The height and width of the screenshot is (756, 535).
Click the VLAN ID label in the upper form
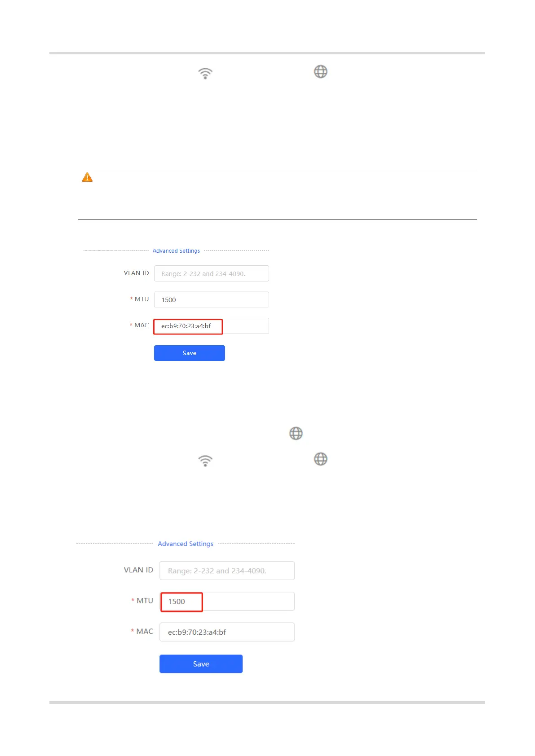point(136,273)
